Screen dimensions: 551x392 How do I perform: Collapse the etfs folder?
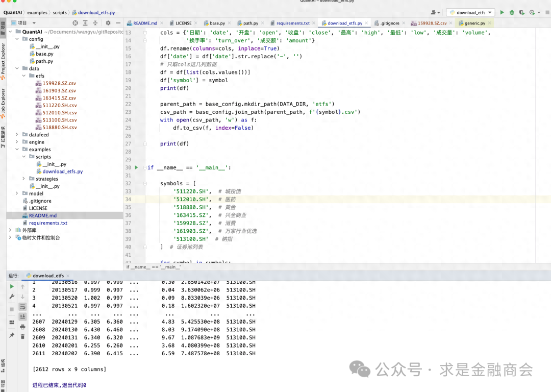point(23,76)
